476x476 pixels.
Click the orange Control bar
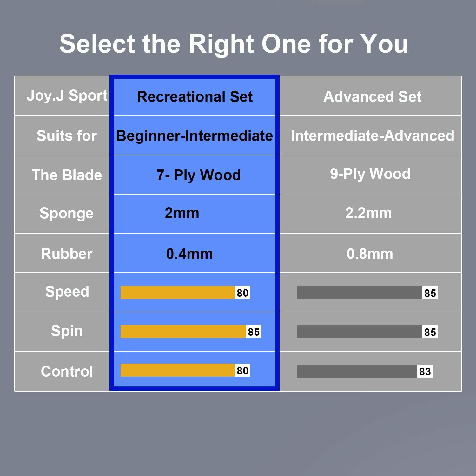[178, 370]
